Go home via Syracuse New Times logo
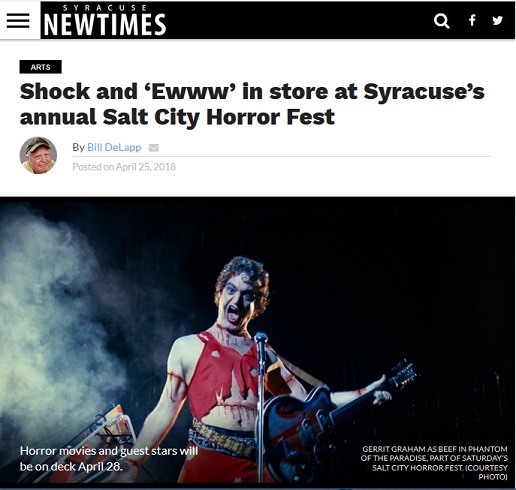Image resolution: width=516 pixels, height=490 pixels. click(x=105, y=21)
